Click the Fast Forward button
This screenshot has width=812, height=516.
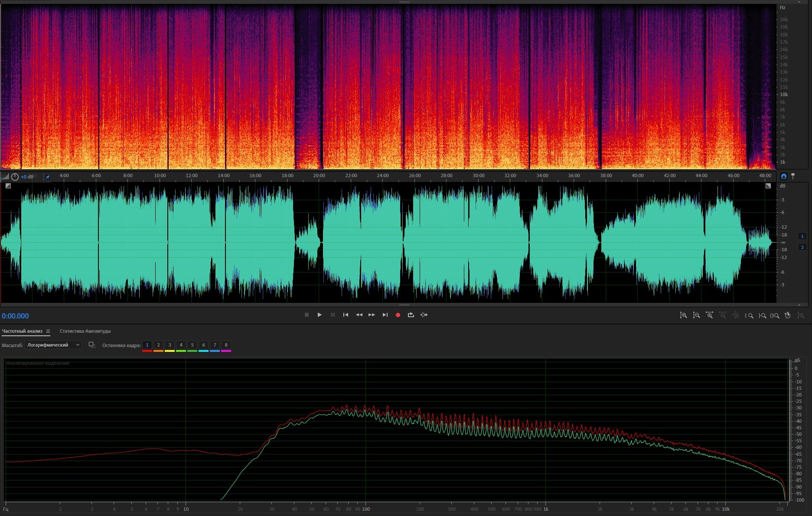click(x=372, y=315)
